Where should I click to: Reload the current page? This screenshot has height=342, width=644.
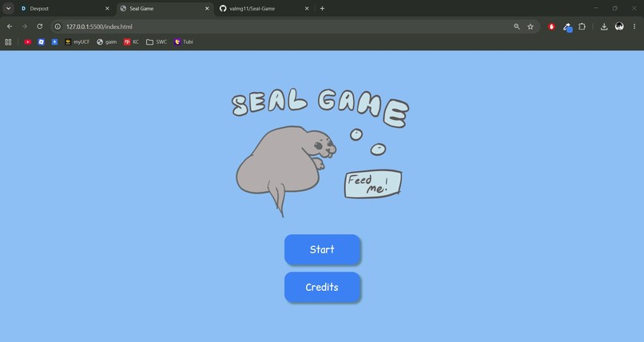(x=40, y=26)
